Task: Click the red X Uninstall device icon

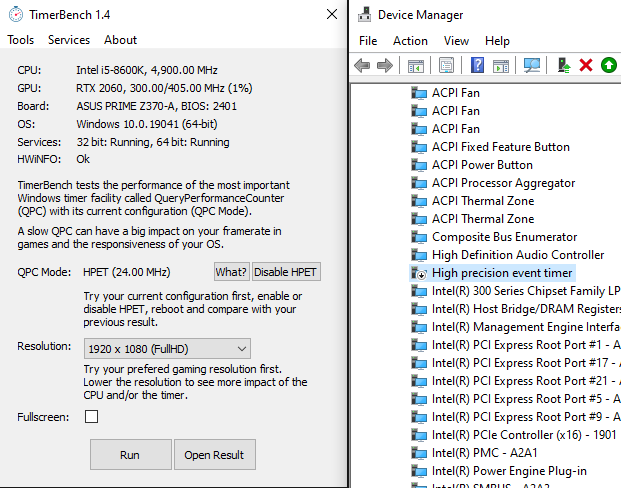Action: [x=586, y=65]
